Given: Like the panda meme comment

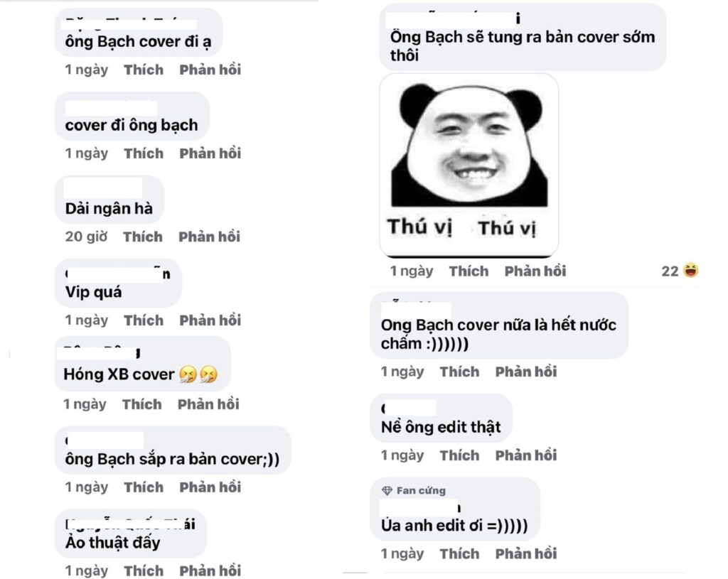Looking at the screenshot, I should (x=469, y=271).
